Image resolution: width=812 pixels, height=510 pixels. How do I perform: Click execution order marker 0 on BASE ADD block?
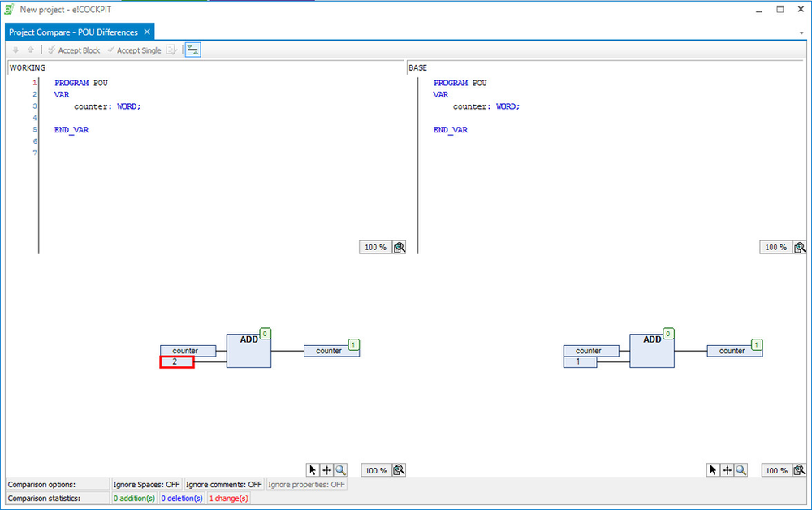(x=668, y=334)
